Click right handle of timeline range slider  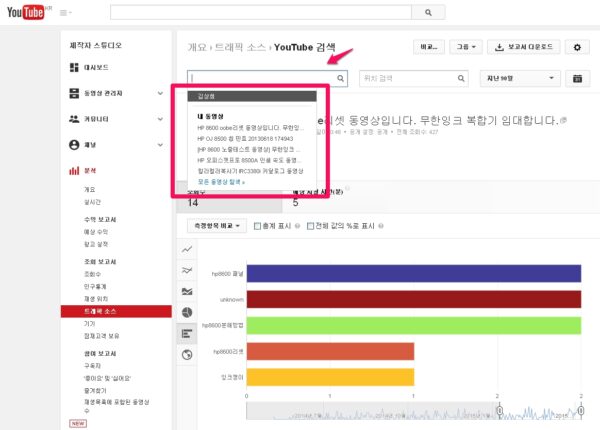pos(581,410)
